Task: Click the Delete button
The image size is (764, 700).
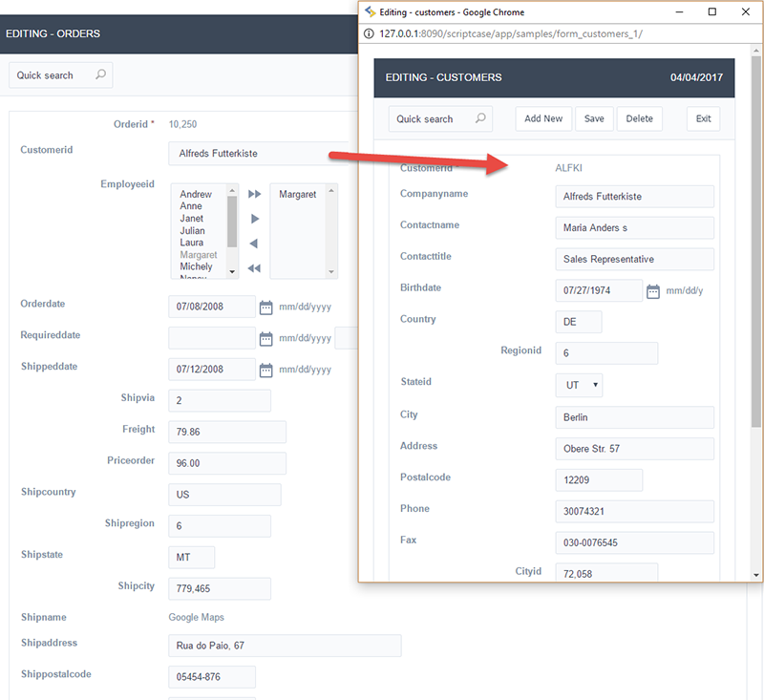Action: coord(641,118)
